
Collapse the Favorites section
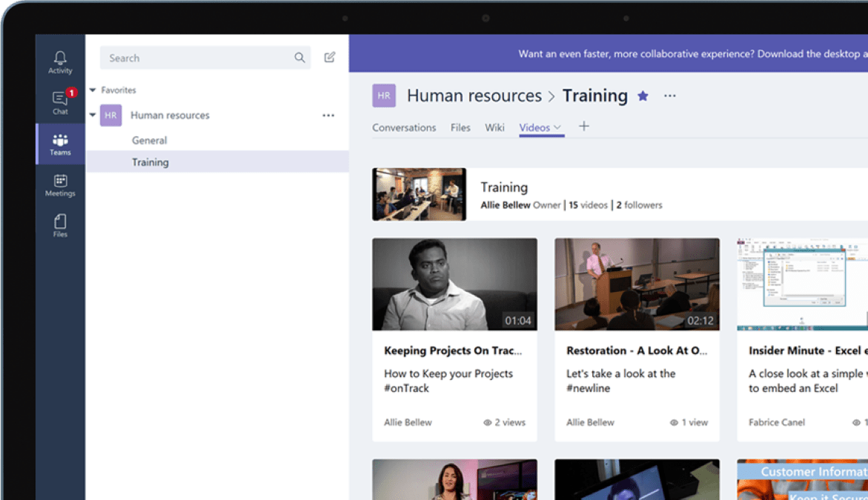point(93,90)
